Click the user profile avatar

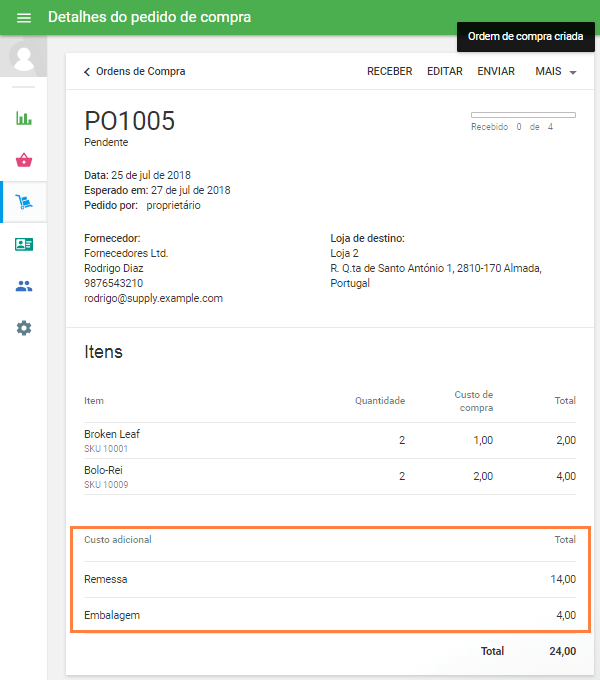(23, 57)
